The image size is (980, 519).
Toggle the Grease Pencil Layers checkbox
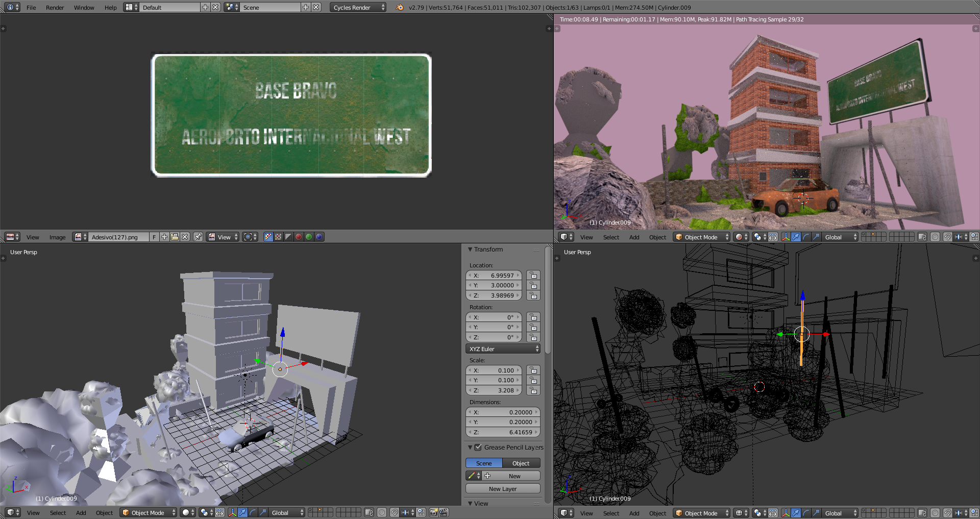click(x=478, y=448)
